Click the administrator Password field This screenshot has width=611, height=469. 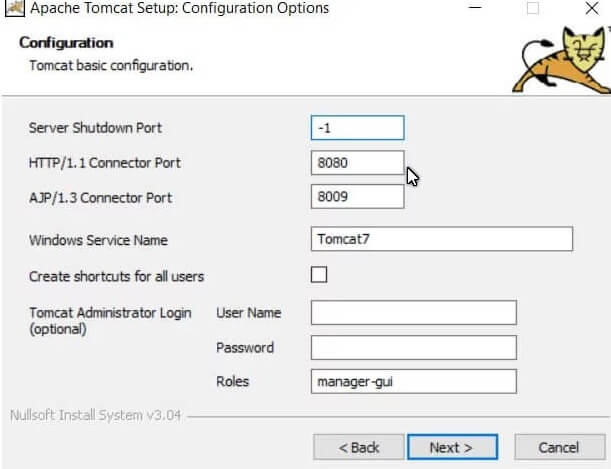[x=414, y=347]
